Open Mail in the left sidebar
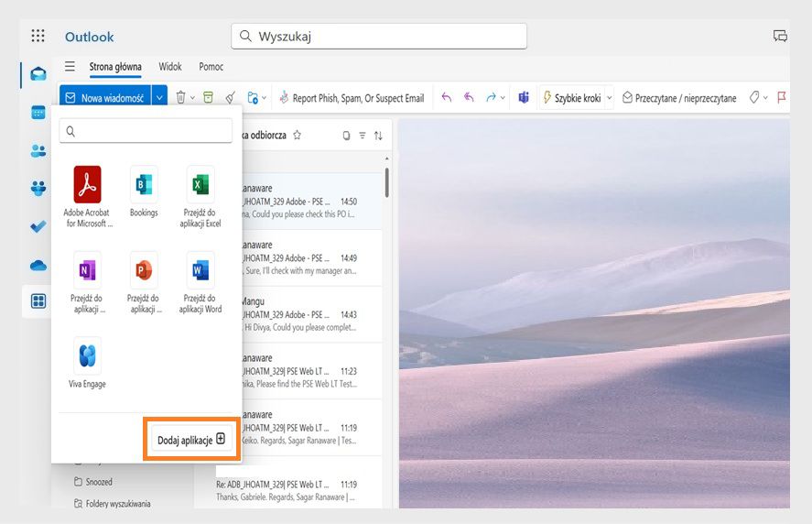Viewport: 812px width, 524px height. [x=38, y=74]
